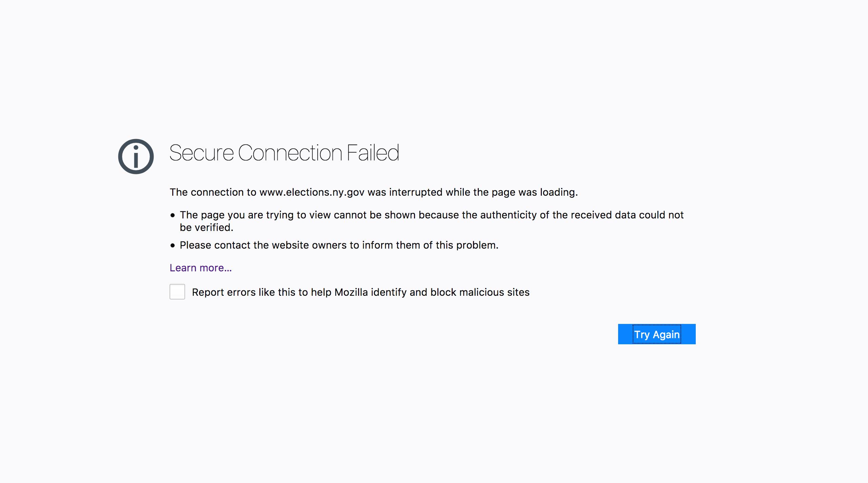Click the first bullet dot marker

[173, 215]
